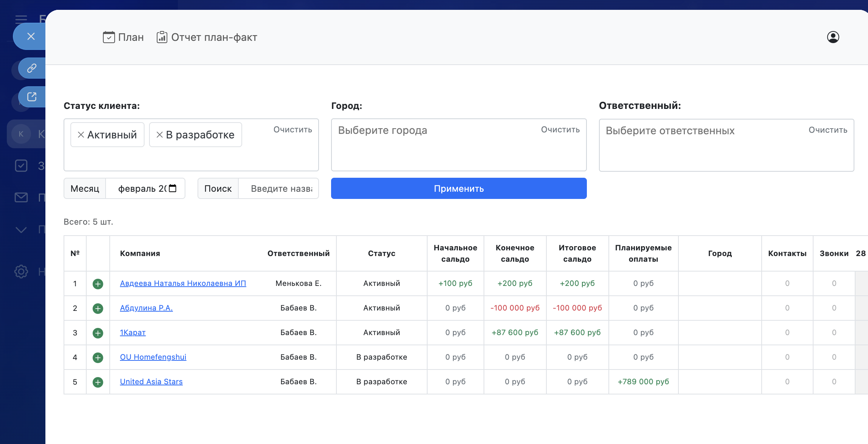Click the copy link chain icon
Image resolution: width=868 pixels, height=444 pixels.
coord(32,68)
